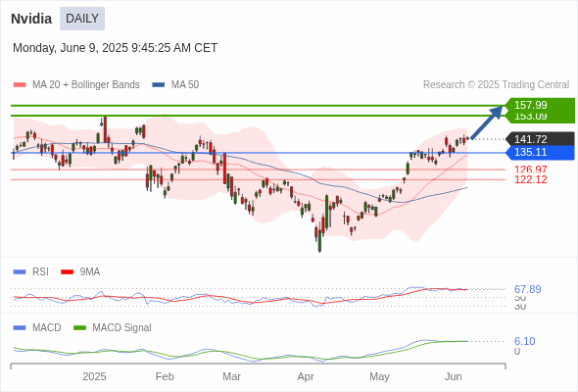Select the Jun marker on time axis
The image size is (578, 392).
click(x=453, y=376)
